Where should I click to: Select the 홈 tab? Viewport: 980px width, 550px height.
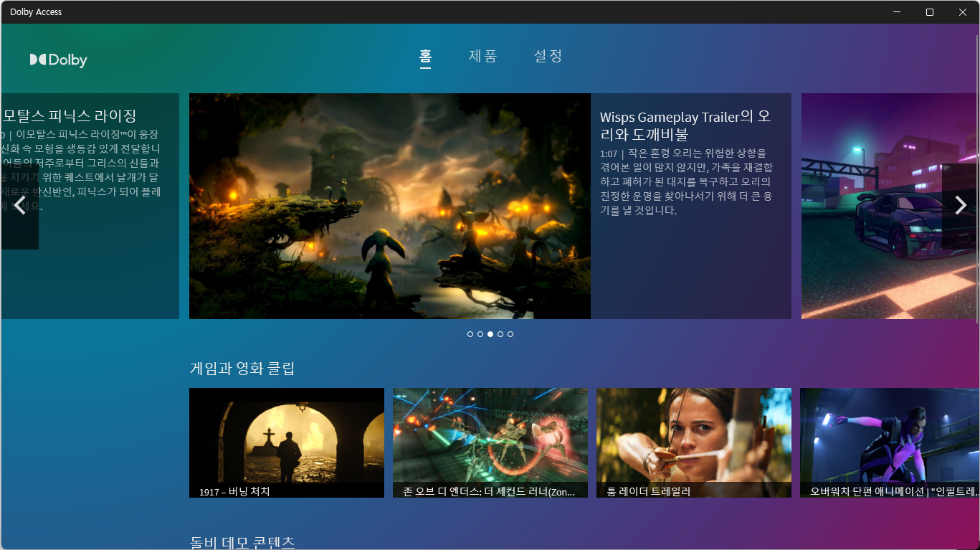click(x=425, y=56)
